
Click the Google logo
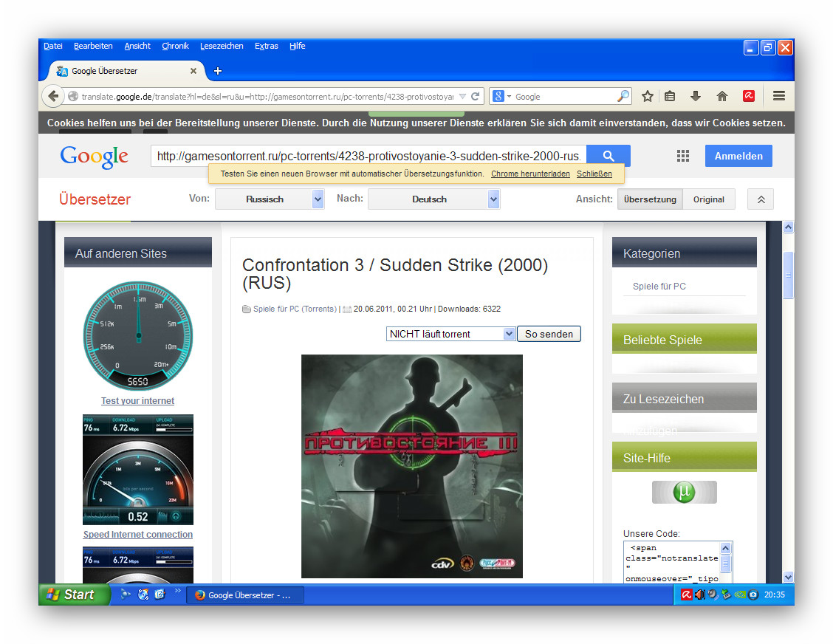[x=94, y=157]
